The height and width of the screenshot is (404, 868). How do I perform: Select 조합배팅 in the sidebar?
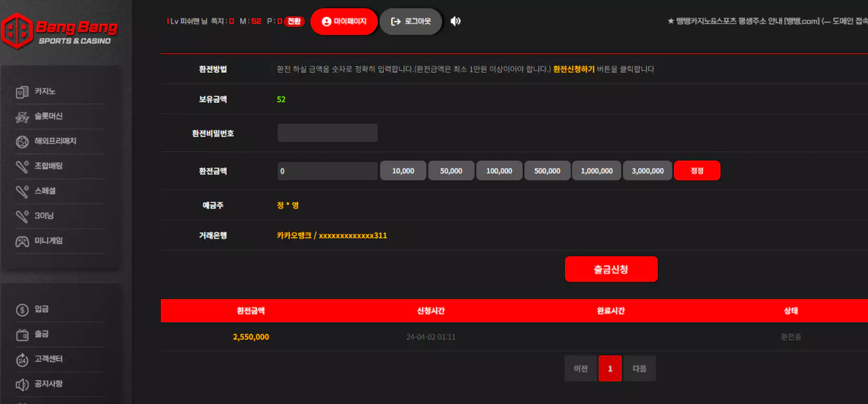[x=48, y=165]
